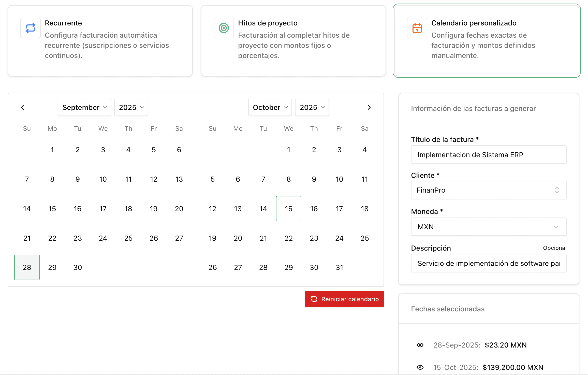Image resolution: width=588 pixels, height=375 pixels.
Task: Expand the 2025 year dropdown
Action: click(x=131, y=107)
